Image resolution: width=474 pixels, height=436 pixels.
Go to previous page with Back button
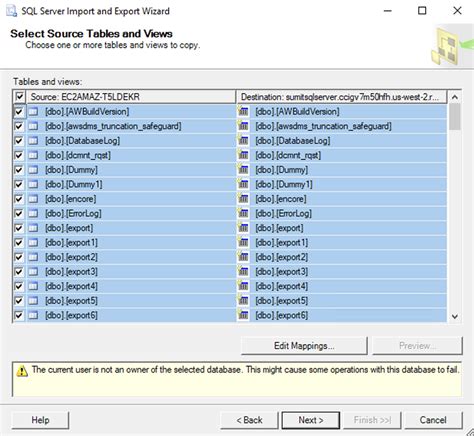[249, 420]
